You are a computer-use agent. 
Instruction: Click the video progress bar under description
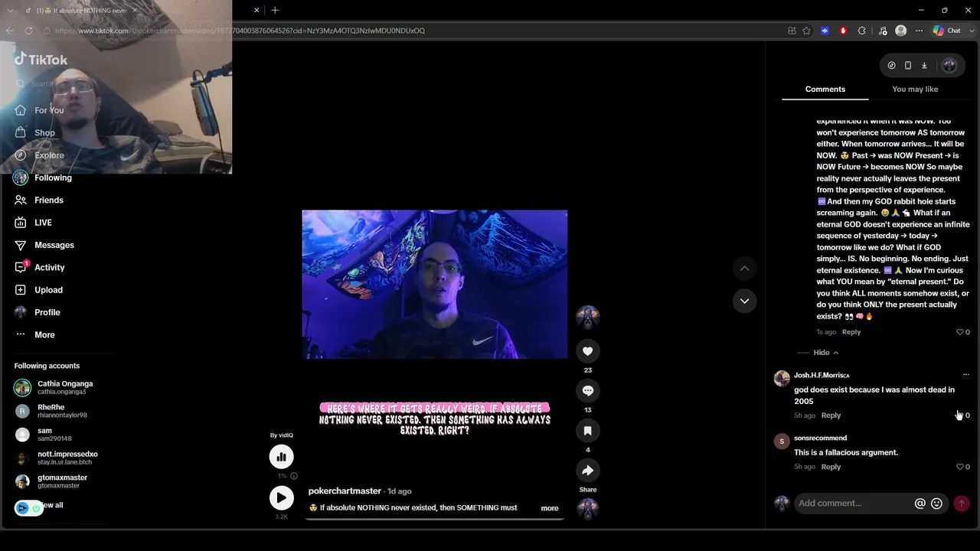point(435,519)
